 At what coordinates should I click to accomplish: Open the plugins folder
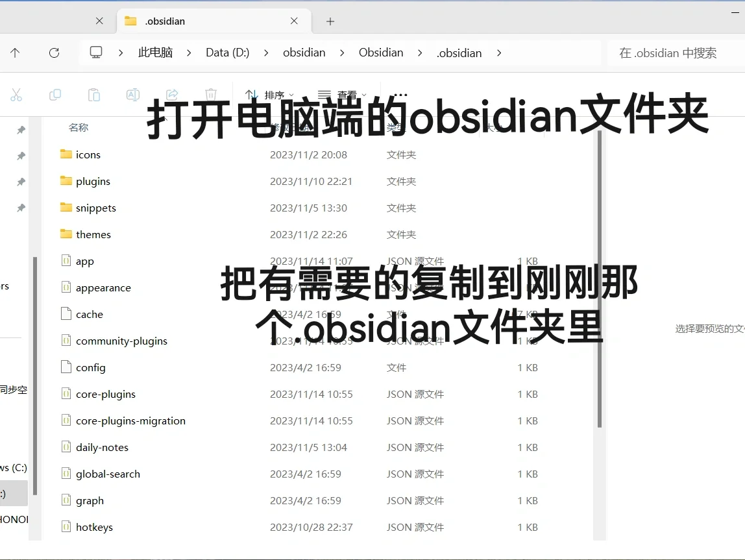tap(93, 181)
